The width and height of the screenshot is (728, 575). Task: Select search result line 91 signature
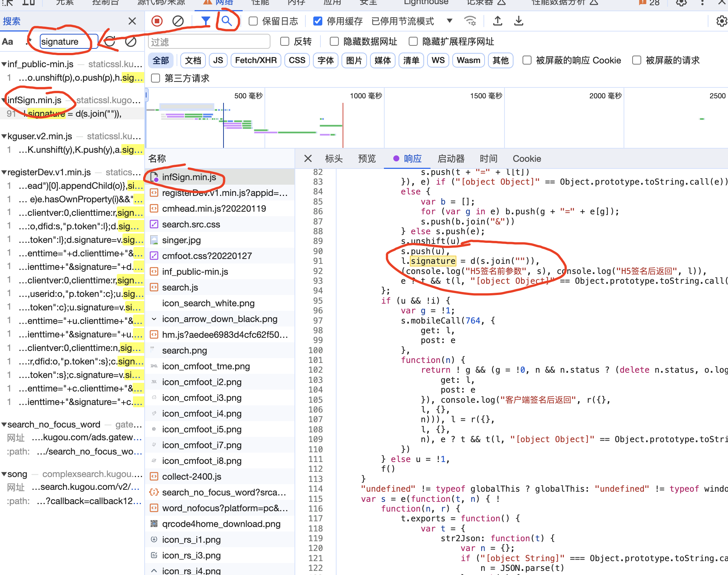coord(72,114)
